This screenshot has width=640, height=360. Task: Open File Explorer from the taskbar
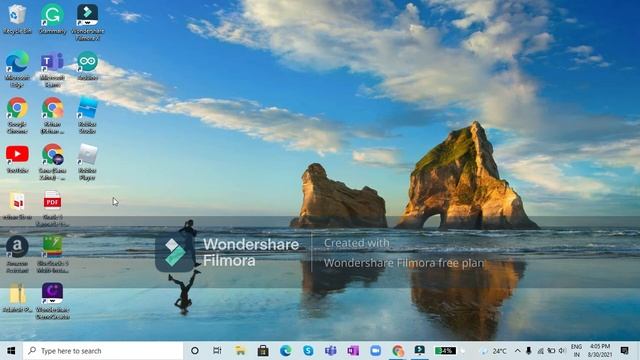pyautogui.click(x=240, y=351)
